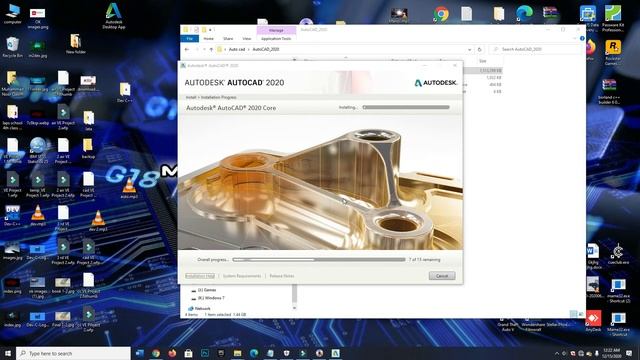Open the Application Tools tab in Explorer

click(x=276, y=38)
